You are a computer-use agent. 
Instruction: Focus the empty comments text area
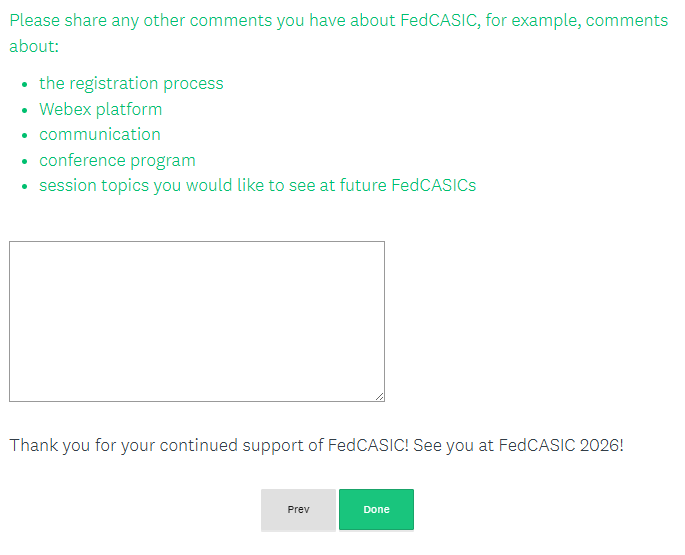(x=196, y=321)
